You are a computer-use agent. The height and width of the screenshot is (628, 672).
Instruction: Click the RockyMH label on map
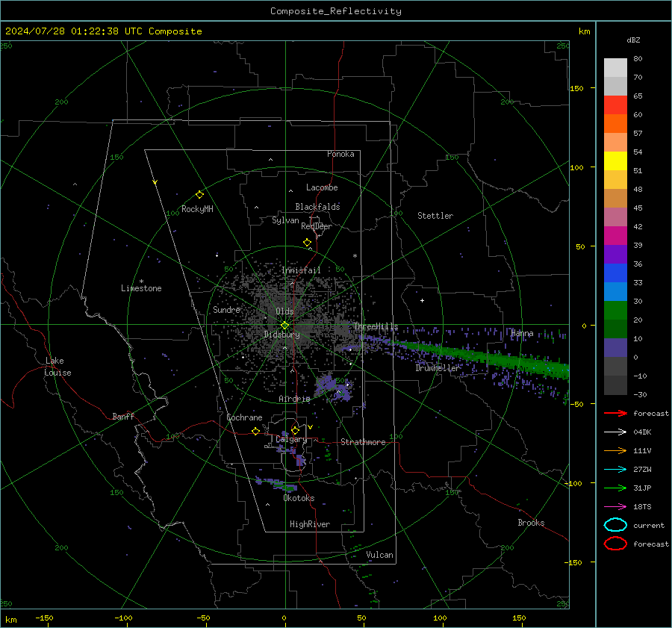[x=197, y=209]
